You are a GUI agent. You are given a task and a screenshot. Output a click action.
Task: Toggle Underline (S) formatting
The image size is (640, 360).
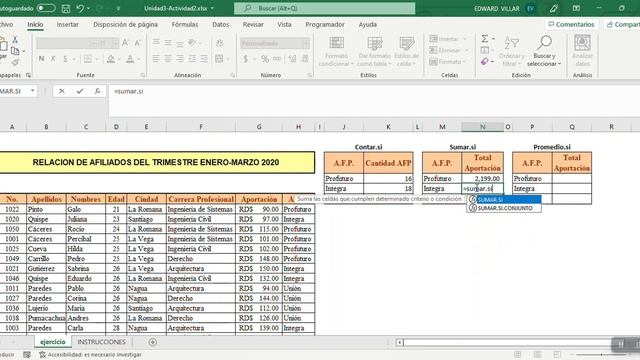[65, 59]
